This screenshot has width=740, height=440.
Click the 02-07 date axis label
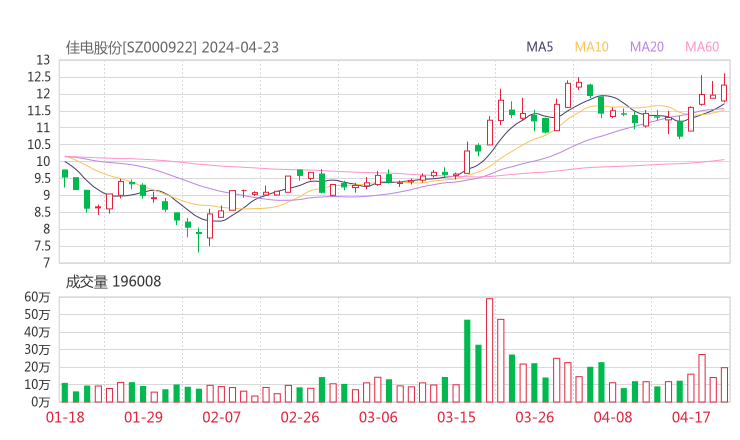[x=221, y=417]
